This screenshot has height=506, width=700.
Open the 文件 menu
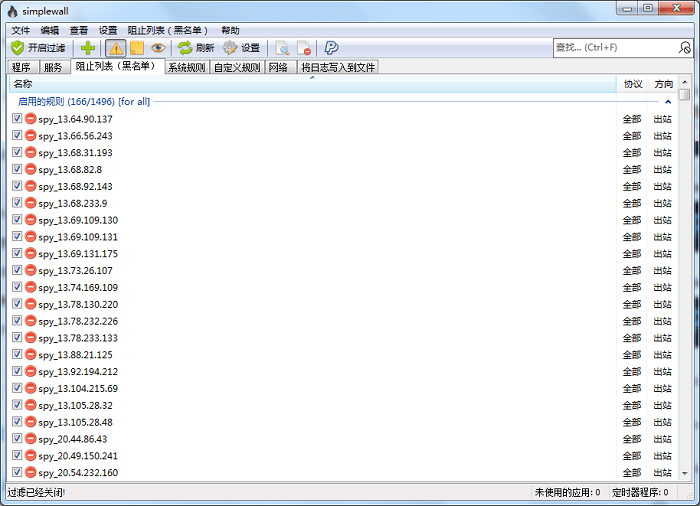(x=20, y=30)
